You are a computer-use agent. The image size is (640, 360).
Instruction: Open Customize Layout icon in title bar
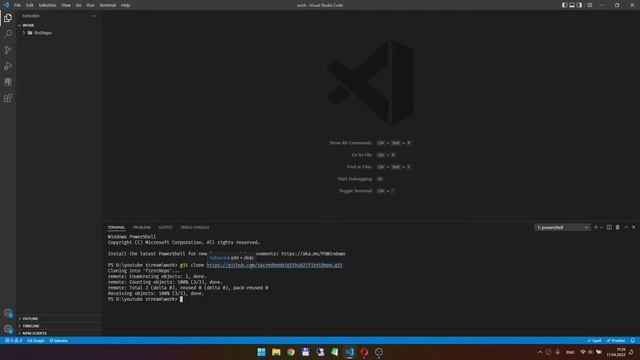[x=590, y=5]
